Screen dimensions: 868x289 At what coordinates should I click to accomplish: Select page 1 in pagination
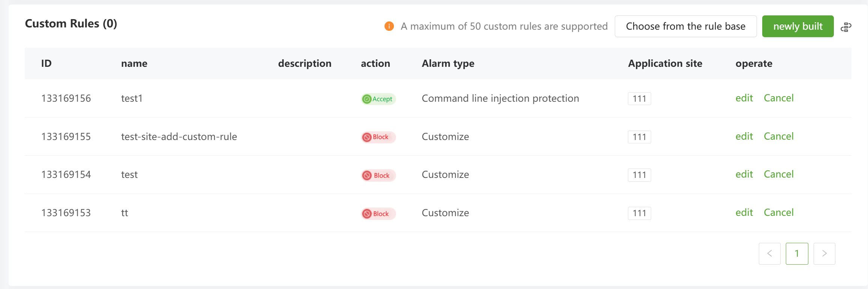coord(797,254)
